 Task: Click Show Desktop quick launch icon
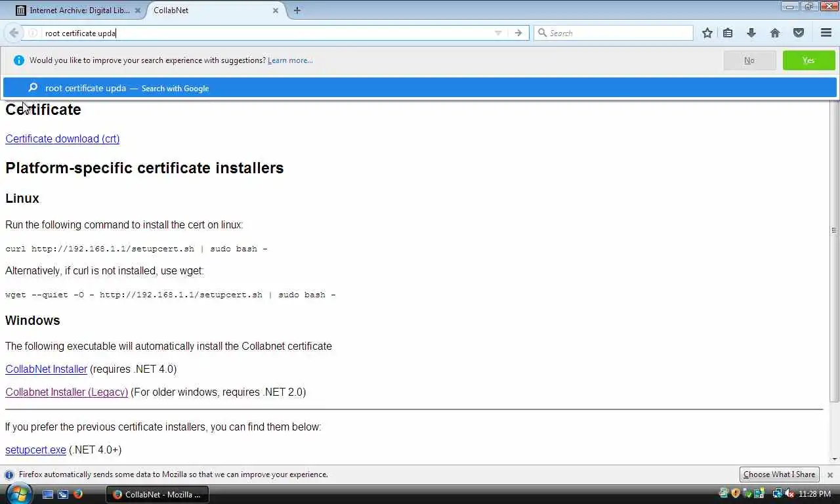(x=48, y=494)
